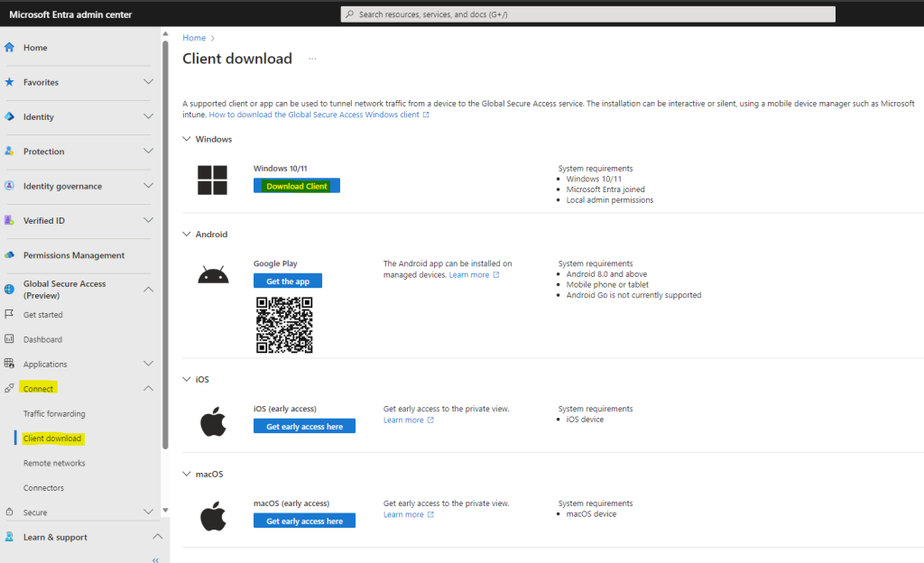924x563 pixels.
Task: Click the Permissions Management cloud icon
Action: (x=9, y=255)
